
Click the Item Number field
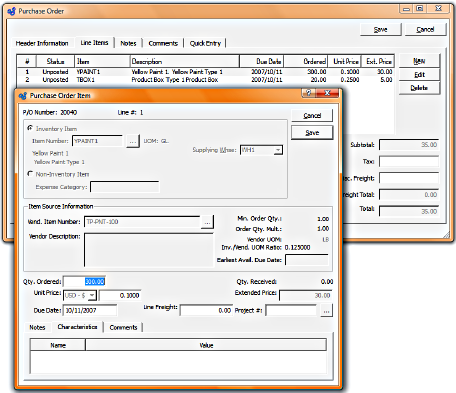[98, 141]
